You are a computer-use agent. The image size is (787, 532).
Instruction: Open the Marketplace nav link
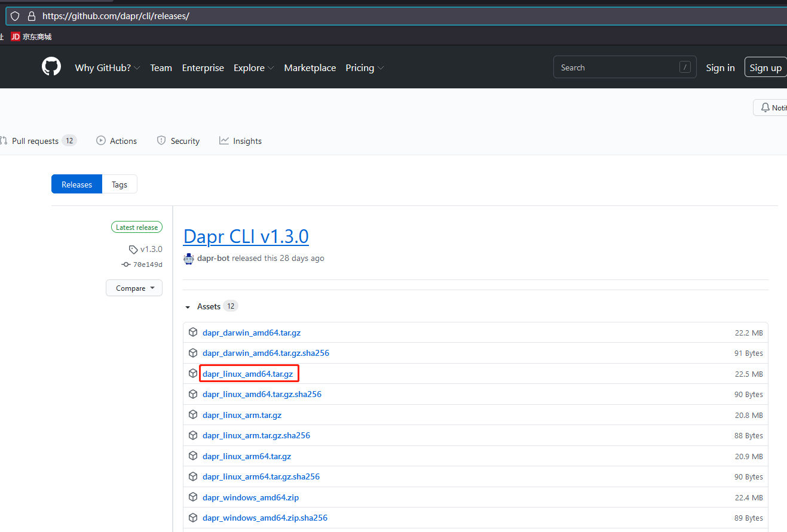(310, 68)
